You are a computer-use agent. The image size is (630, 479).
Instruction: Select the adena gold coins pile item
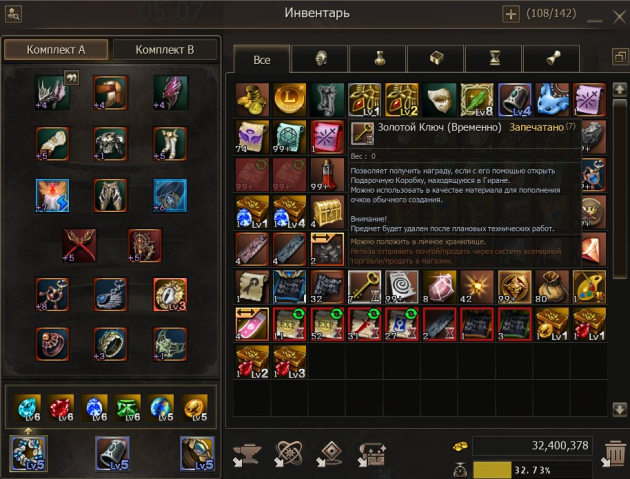coord(252,100)
